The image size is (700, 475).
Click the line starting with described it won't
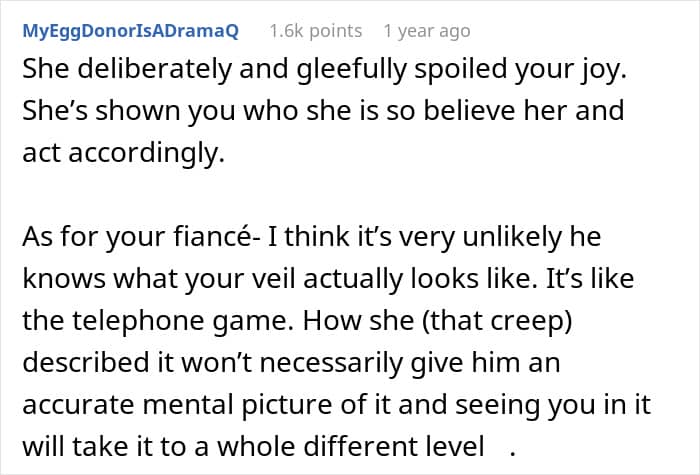coord(291,362)
